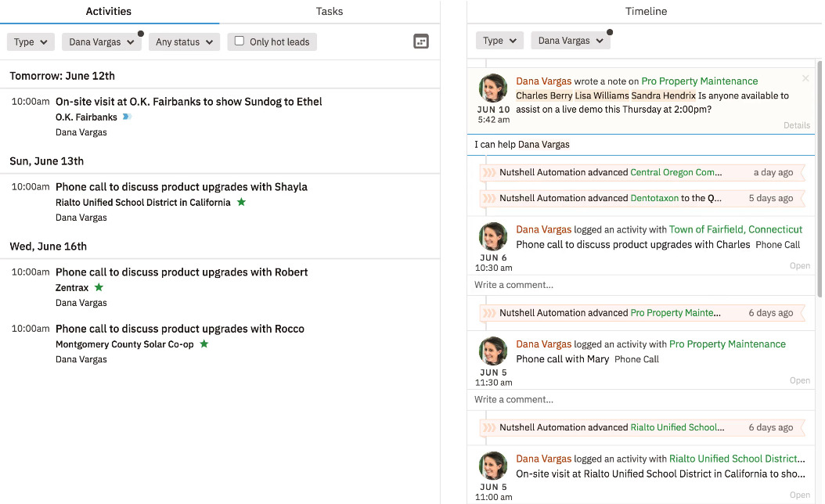The width and height of the screenshot is (825, 504).
Task: Open Dana Vargas's avatar on the Jun 5 phone call
Action: 492,351
